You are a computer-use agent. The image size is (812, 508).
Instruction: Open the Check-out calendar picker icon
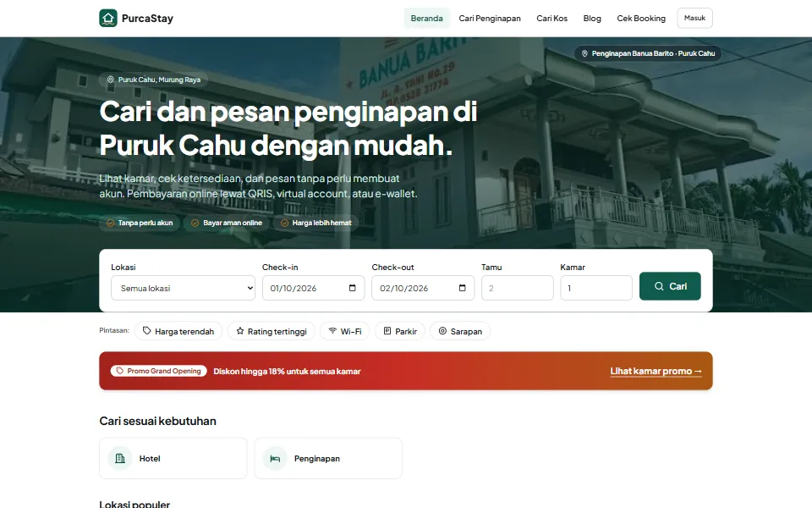463,288
